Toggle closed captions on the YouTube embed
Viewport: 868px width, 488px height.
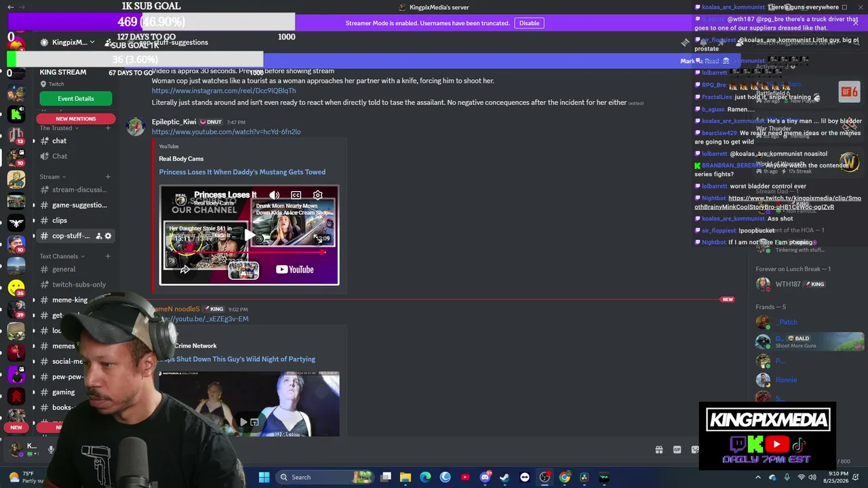pos(296,195)
